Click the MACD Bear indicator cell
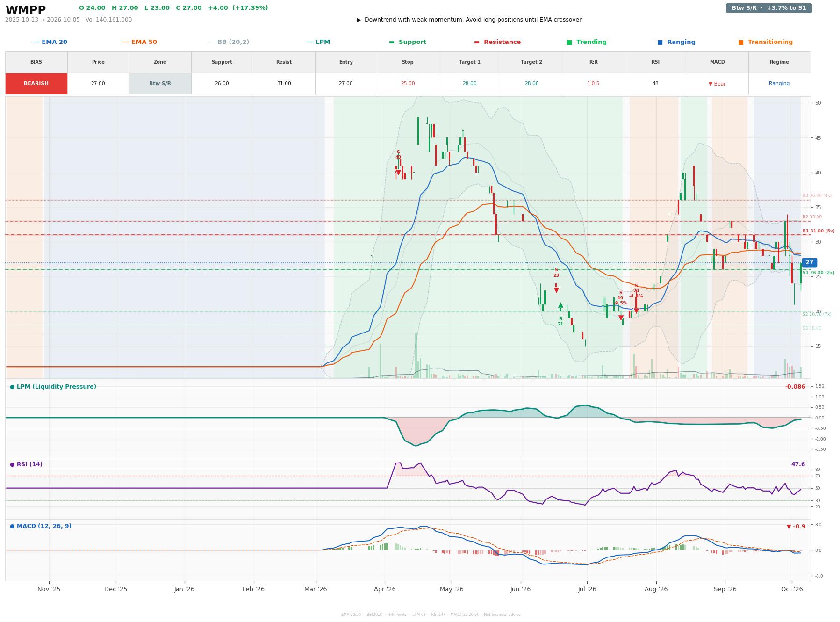Image resolution: width=840 pixels, height=622 pixels. coord(717,84)
